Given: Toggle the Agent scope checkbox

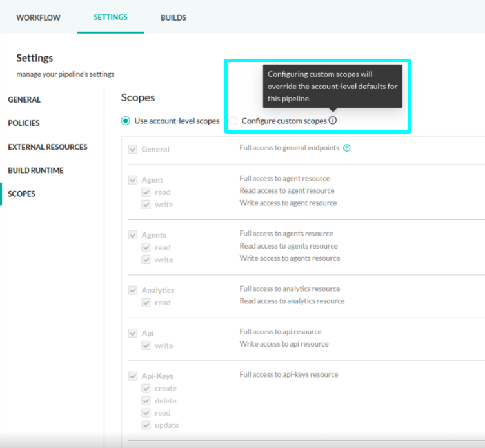Looking at the screenshot, I should pos(133,180).
